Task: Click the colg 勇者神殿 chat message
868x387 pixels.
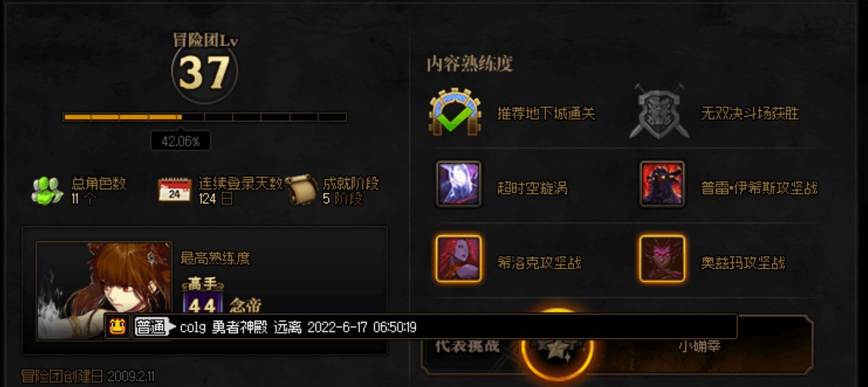Action: click(x=298, y=327)
